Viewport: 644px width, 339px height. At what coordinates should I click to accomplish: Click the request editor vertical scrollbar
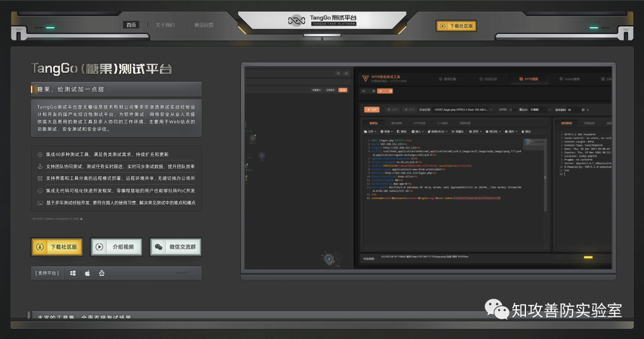pyautogui.click(x=546, y=176)
